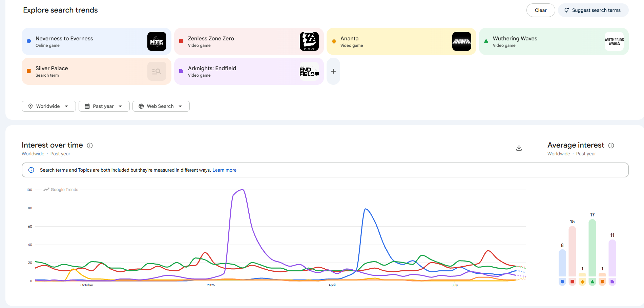This screenshot has width=644, height=308.
Task: Open the Web Search type dropdown
Action: coord(161,106)
